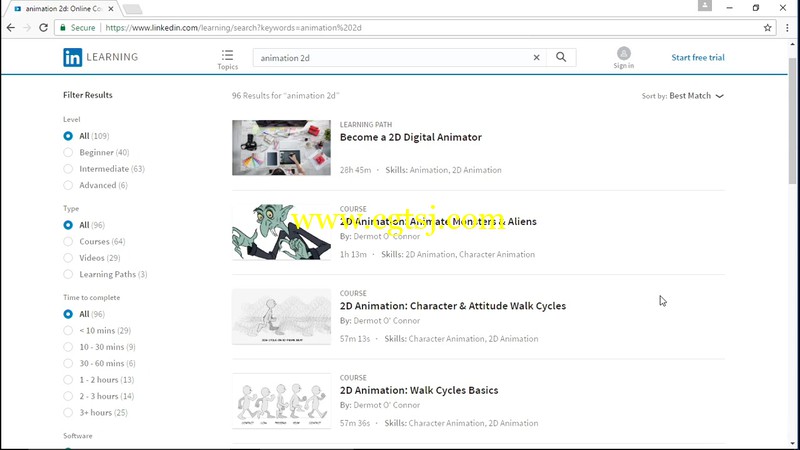The width and height of the screenshot is (800, 450).
Task: Click the Filter Results heading
Action: tap(88, 95)
